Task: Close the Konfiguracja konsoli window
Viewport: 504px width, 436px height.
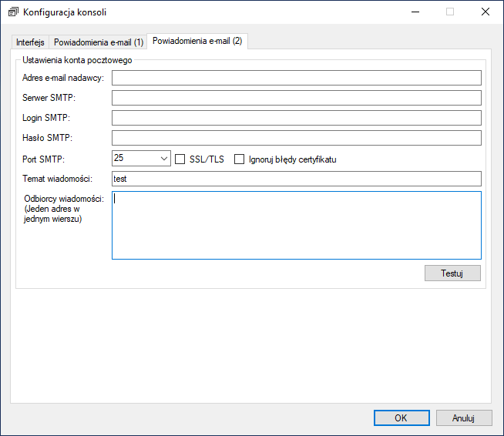Action: click(x=486, y=12)
